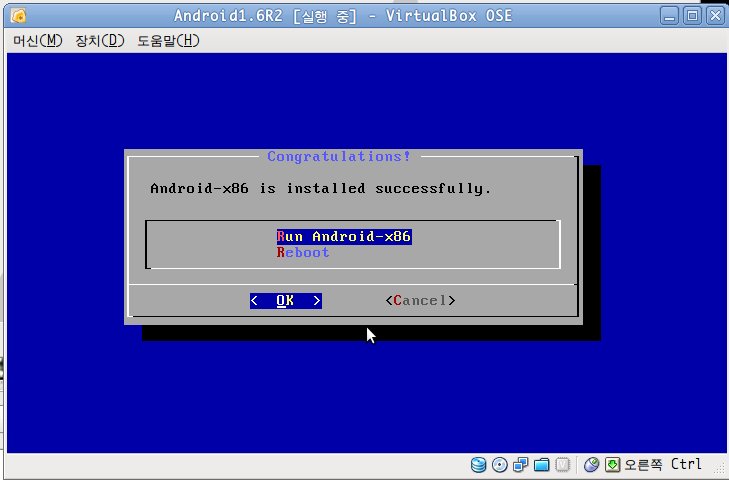Open the 도움말(H) help menu
The image size is (729, 480).
click(x=168, y=41)
